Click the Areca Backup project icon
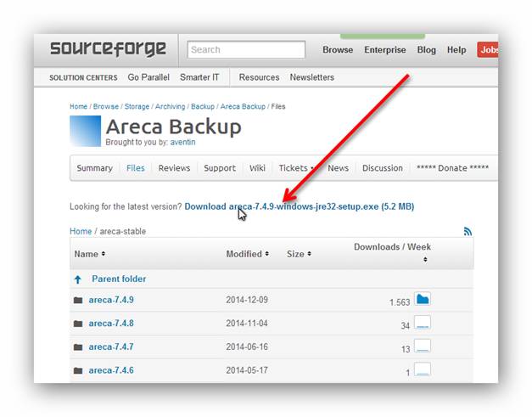The width and height of the screenshot is (532, 417). point(85,131)
